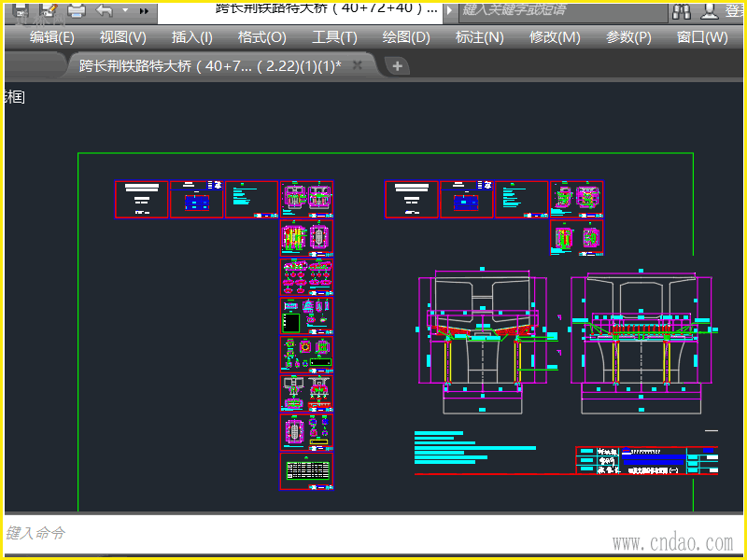
Task: Close the 跨长荆铁路特大桥 drawing tab
Action: [358, 65]
